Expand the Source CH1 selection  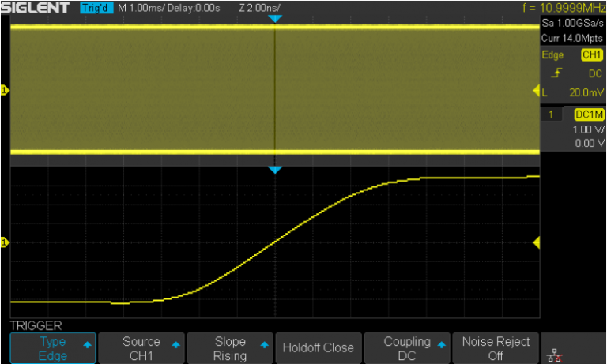coord(141,348)
